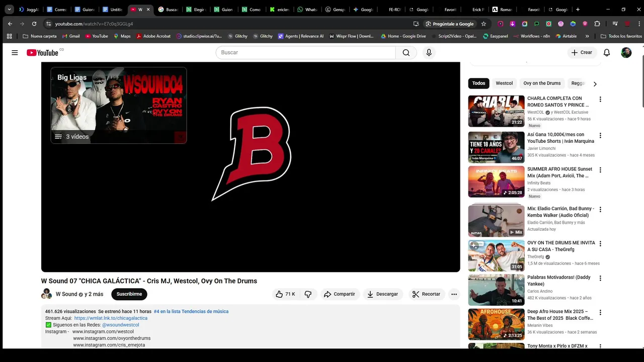The height and width of the screenshot is (362, 644).
Task: Open the chicagalactica stream link
Action: tap(111, 318)
